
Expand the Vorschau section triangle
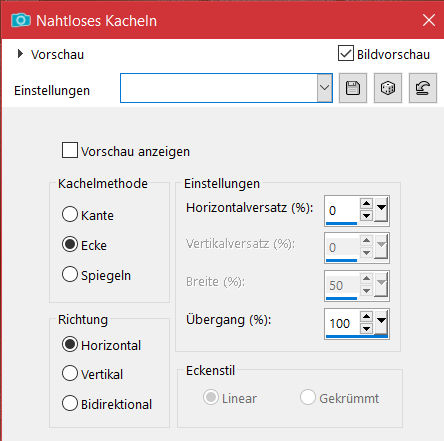pyautogui.click(x=20, y=54)
